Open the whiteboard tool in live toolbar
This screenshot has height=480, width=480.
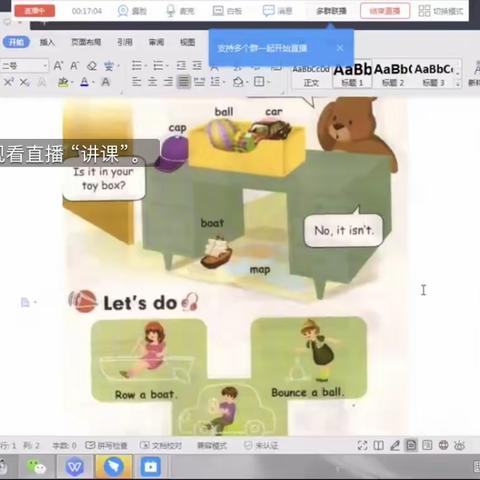click(x=227, y=11)
